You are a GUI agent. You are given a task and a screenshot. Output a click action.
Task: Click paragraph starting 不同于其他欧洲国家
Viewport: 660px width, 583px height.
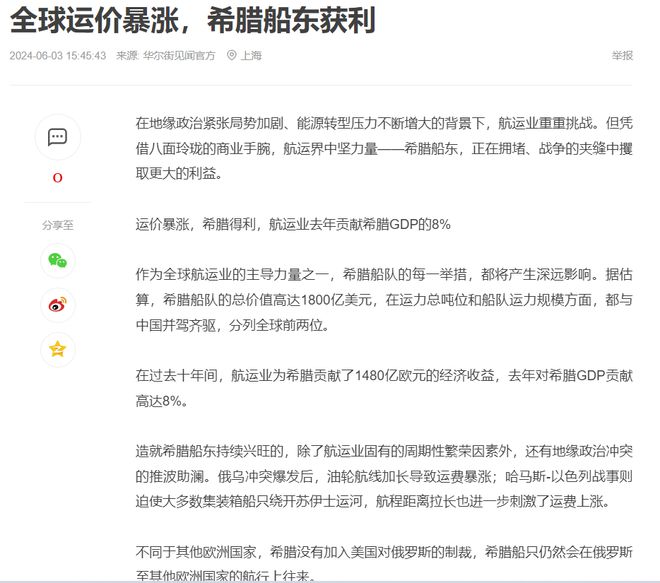pos(384,563)
